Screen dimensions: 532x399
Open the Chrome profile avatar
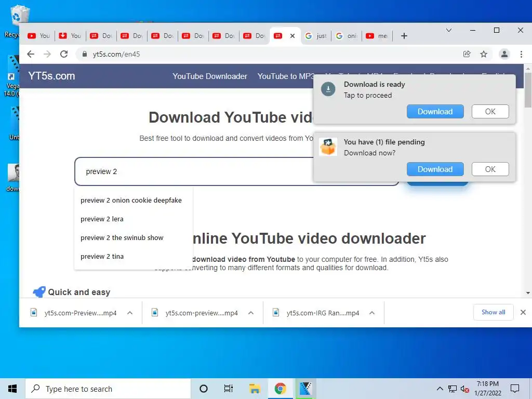point(504,54)
